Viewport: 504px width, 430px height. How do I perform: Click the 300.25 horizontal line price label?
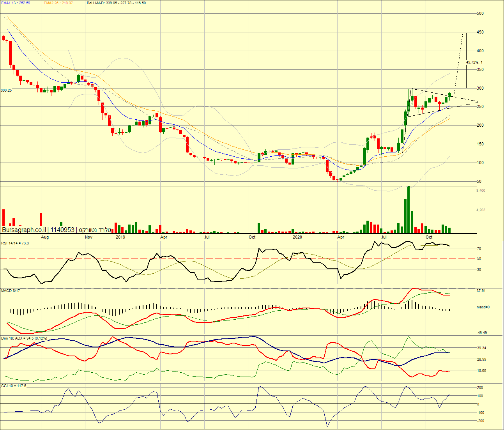click(x=6, y=90)
